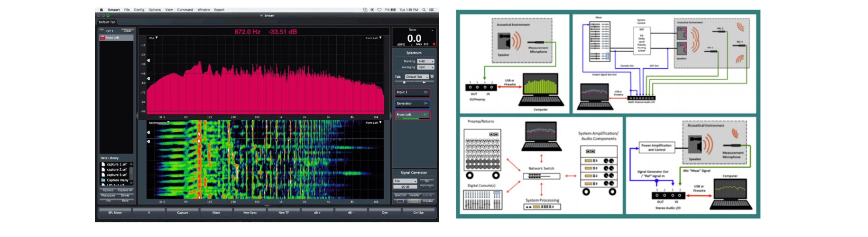Open the Window menu
This screenshot has width=868, height=237.
tap(203, 9)
